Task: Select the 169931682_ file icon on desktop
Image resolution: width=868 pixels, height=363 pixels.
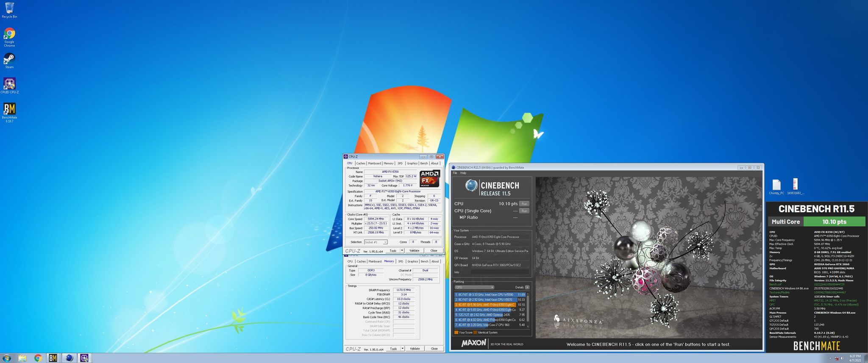Action: pyautogui.click(x=796, y=187)
